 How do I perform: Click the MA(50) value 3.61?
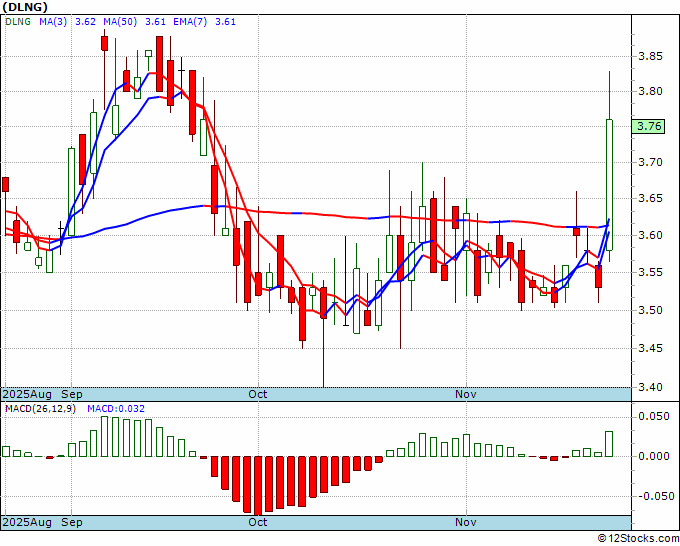click(x=155, y=22)
